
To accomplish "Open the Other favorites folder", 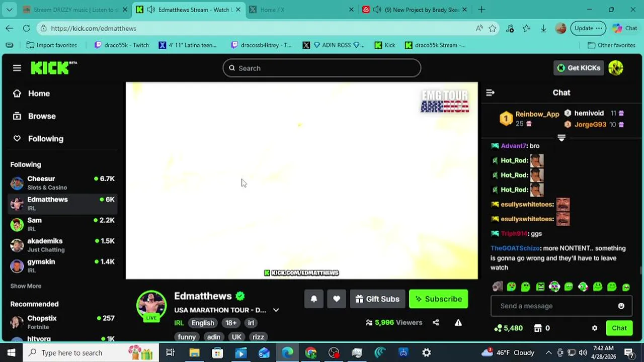I will [611, 45].
